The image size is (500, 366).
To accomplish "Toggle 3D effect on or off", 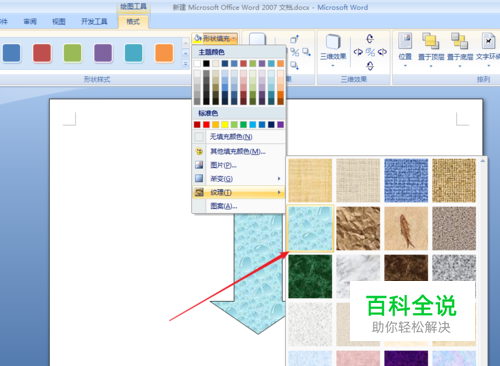I will [370, 52].
